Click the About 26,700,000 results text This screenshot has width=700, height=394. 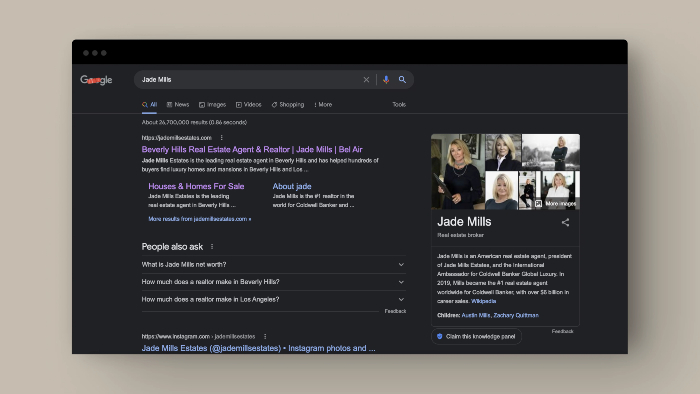click(194, 122)
